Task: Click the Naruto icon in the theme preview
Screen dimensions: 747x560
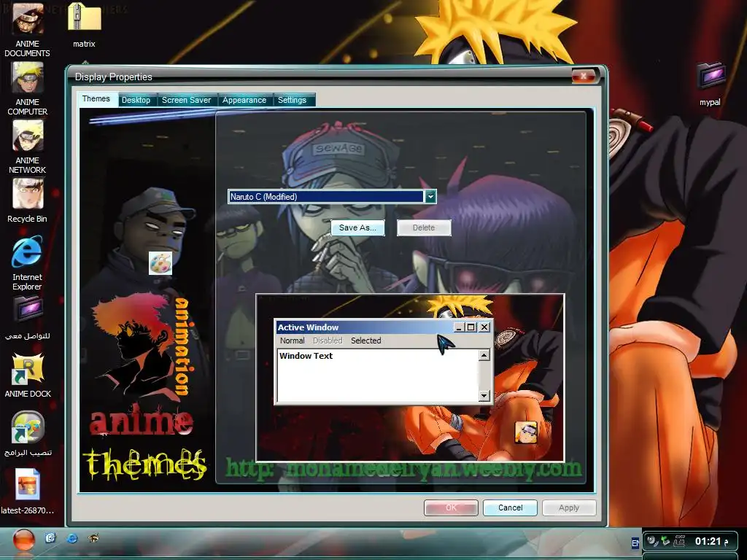Action: (x=526, y=432)
